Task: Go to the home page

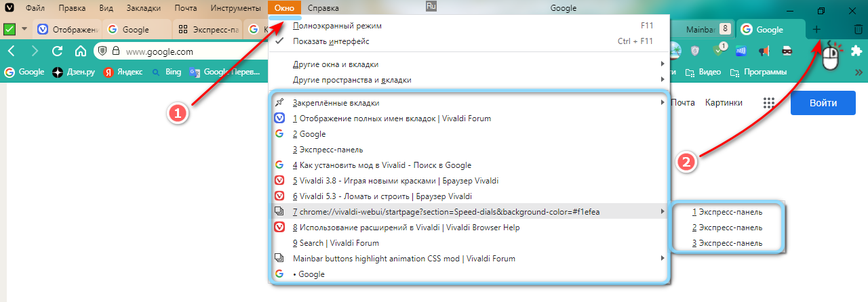Action: click(x=80, y=51)
